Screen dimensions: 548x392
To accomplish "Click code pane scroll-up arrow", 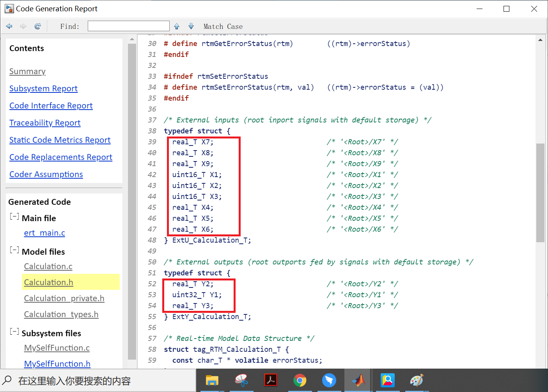I will tap(540, 39).
